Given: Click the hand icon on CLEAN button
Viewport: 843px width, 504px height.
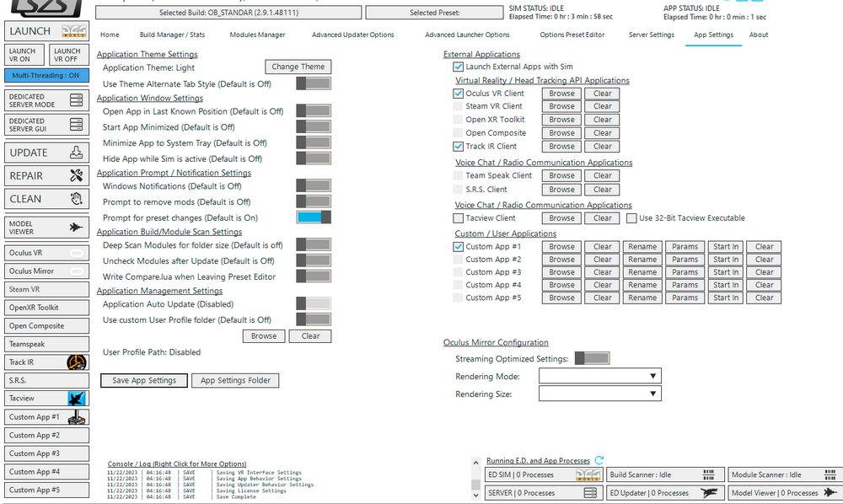Looking at the screenshot, I should 77,199.
